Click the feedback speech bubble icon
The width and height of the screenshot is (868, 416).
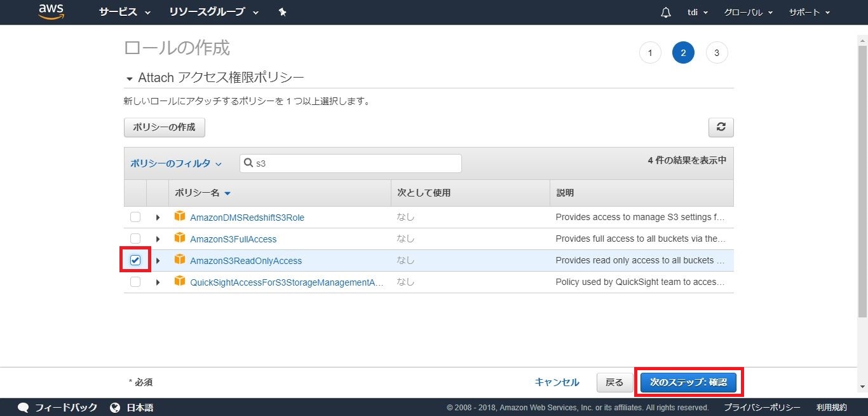tap(24, 407)
